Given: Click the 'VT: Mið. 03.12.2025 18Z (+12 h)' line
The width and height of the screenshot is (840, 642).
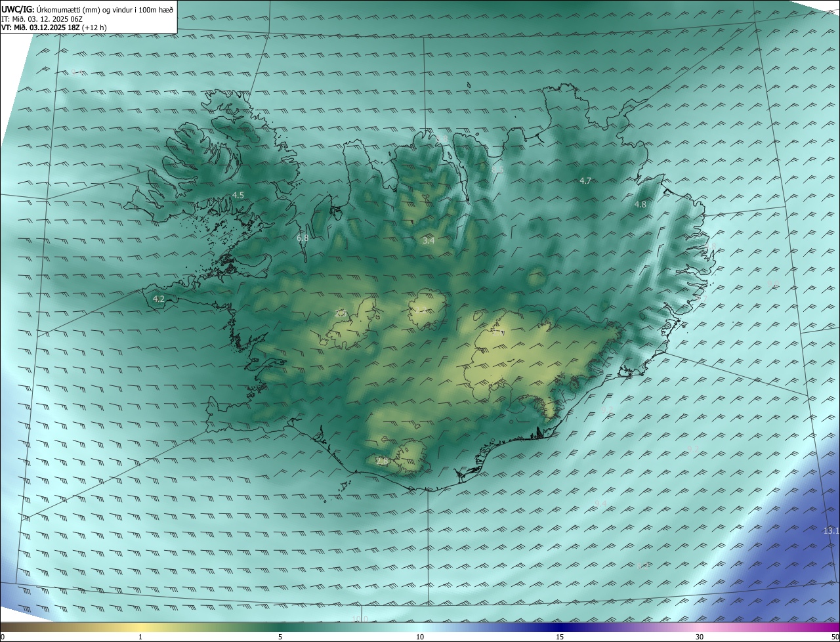Looking at the screenshot, I should 54,28.
